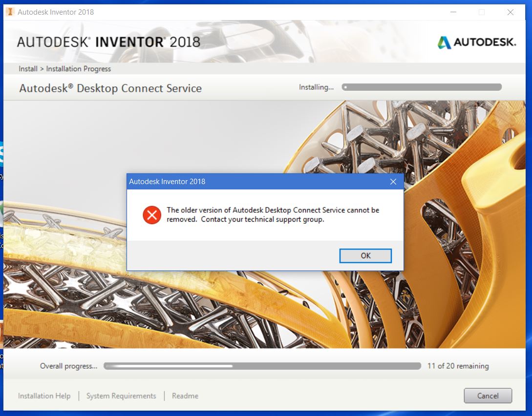
Task: Open the Readme document
Action: 185,395
